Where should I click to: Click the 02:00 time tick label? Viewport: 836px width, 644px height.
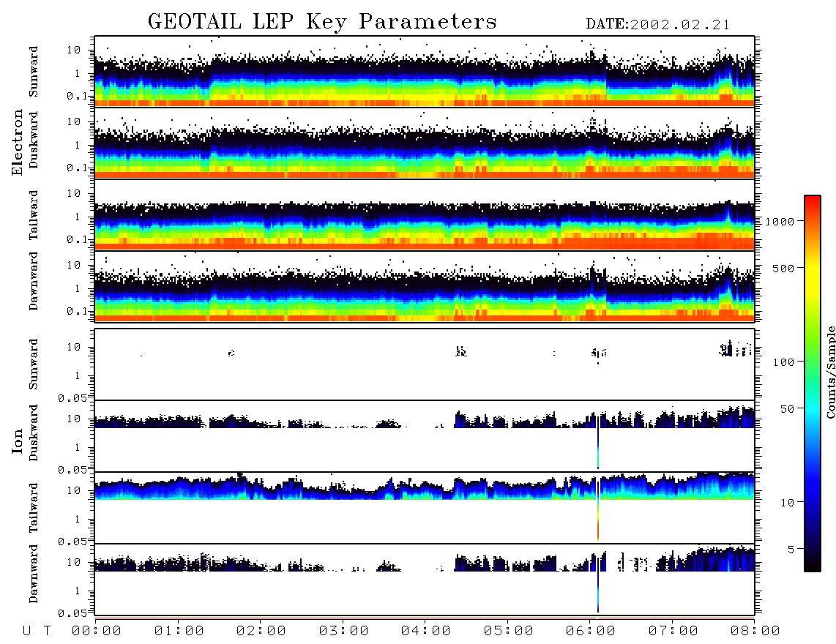point(261,632)
